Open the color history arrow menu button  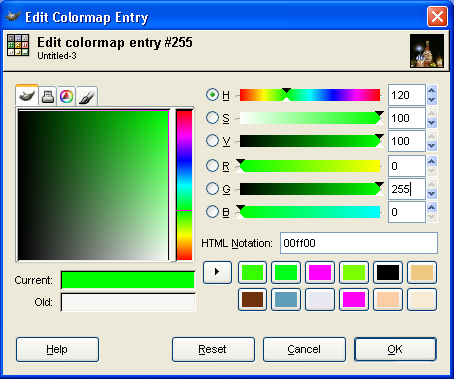click(217, 272)
